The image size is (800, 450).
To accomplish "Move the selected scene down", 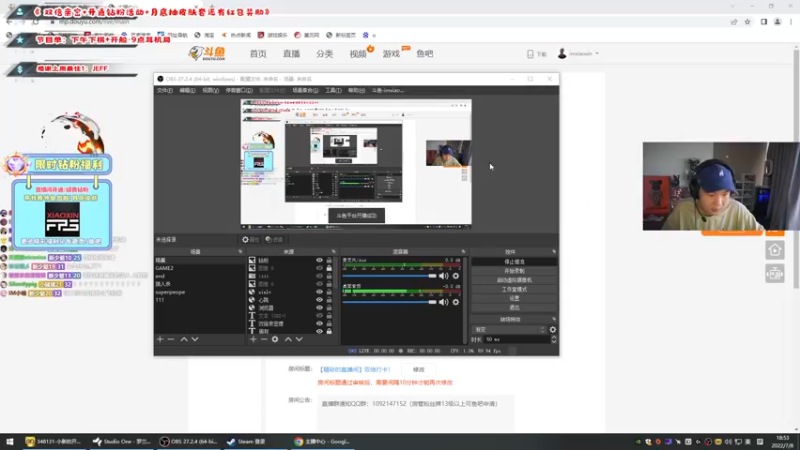I will coord(195,339).
